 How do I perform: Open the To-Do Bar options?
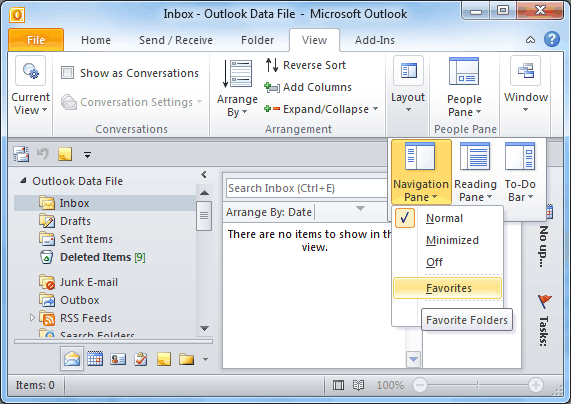click(520, 172)
